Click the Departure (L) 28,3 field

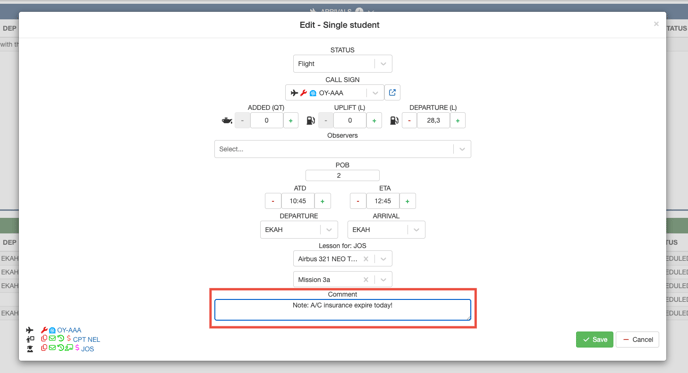pos(434,120)
